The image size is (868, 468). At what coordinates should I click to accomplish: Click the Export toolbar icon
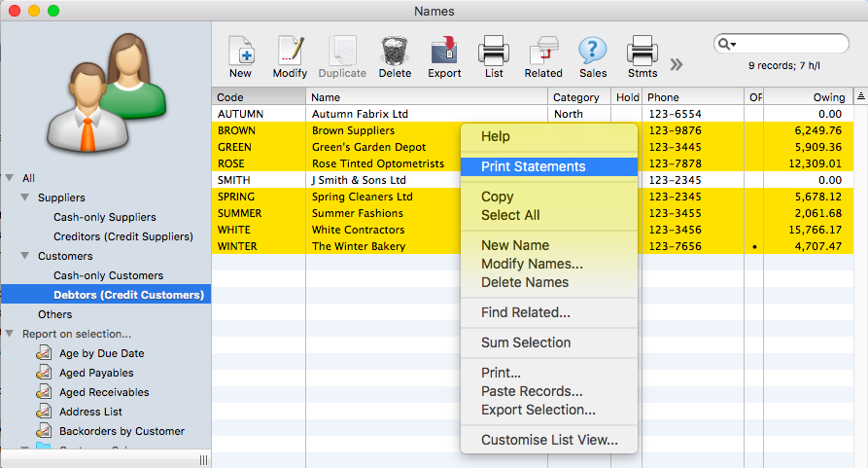pyautogui.click(x=444, y=51)
